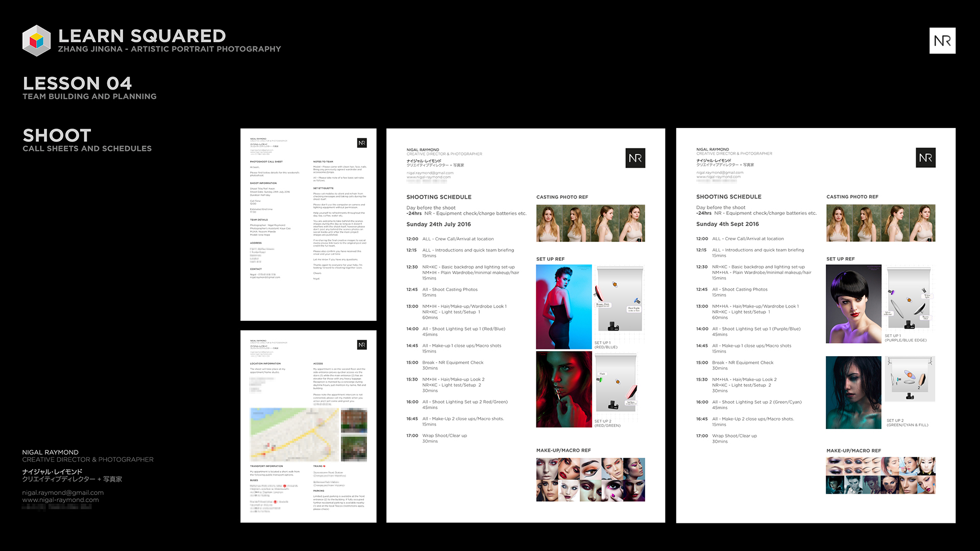Viewport: 980px width, 551px height.
Task: Click the SHOOT heading
Action: pos(57,135)
